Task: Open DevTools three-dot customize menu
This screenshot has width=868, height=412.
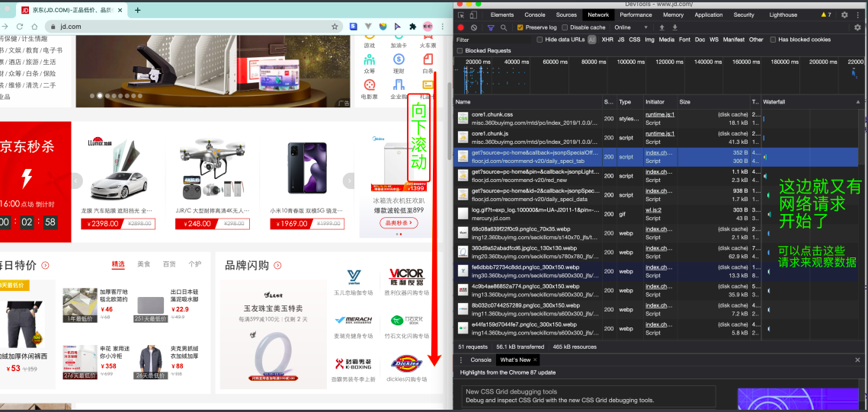Action: pyautogui.click(x=857, y=15)
